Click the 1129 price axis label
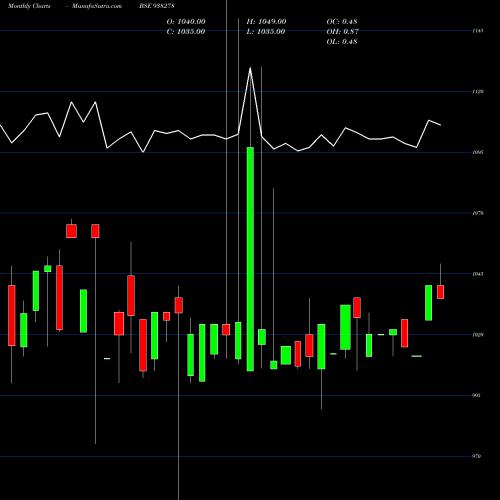 478,91
